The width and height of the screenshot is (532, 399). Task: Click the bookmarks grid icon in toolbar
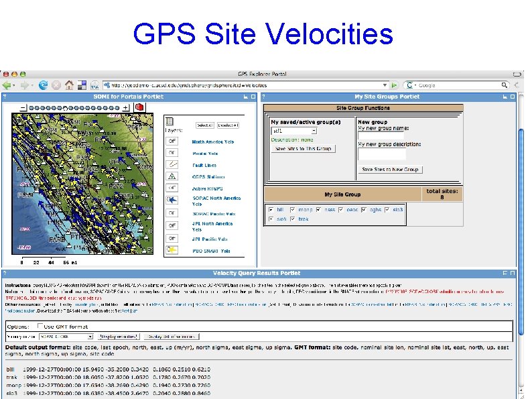(x=82, y=85)
